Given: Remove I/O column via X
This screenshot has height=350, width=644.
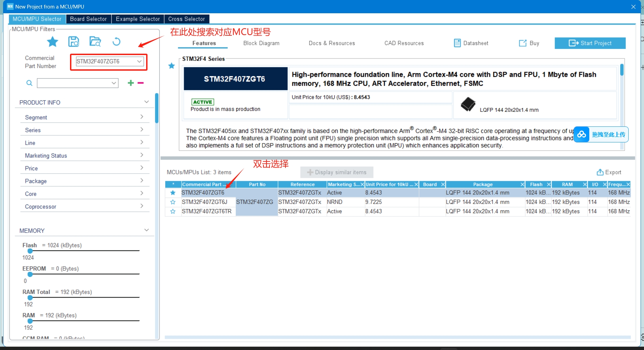Looking at the screenshot, I should [x=605, y=184].
